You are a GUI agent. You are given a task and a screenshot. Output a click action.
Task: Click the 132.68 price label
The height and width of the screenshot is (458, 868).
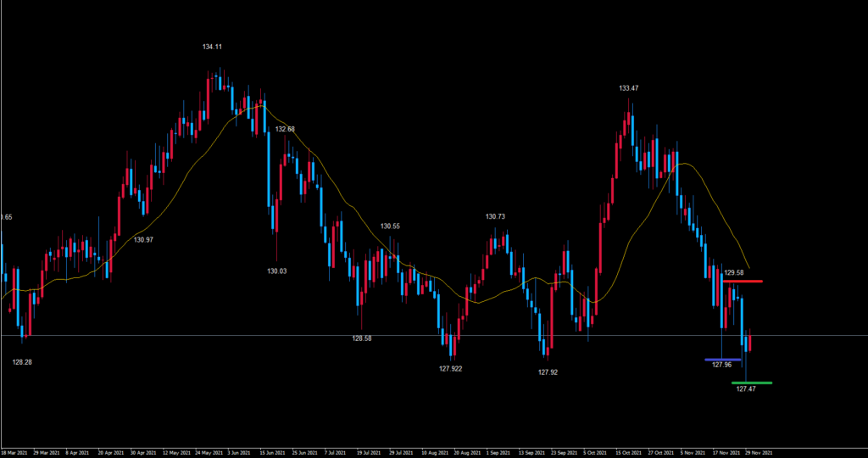click(x=285, y=129)
